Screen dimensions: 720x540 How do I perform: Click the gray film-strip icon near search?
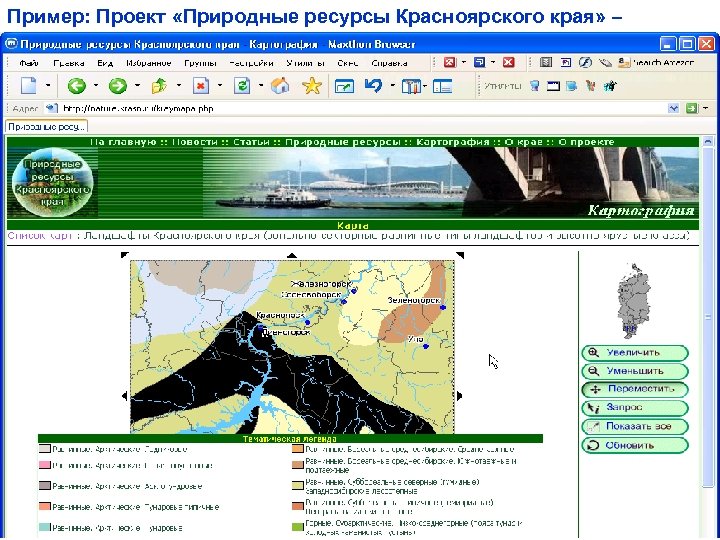[546, 62]
